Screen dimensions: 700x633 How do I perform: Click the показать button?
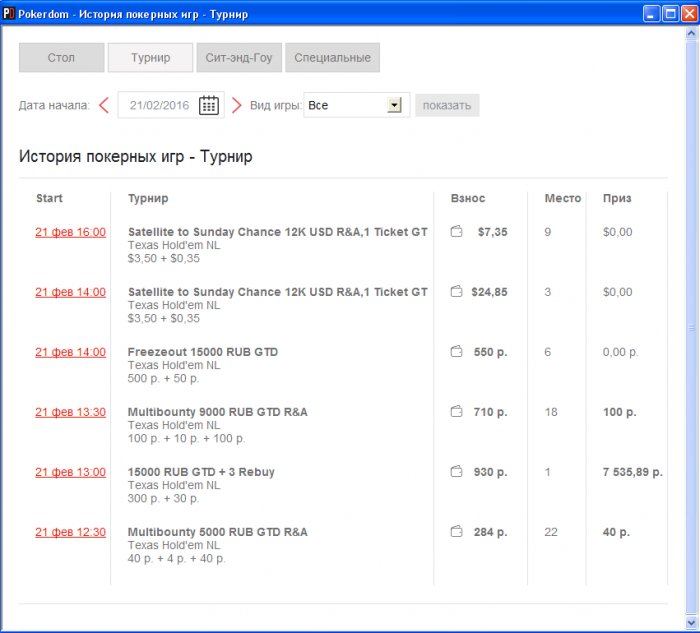pyautogui.click(x=447, y=105)
